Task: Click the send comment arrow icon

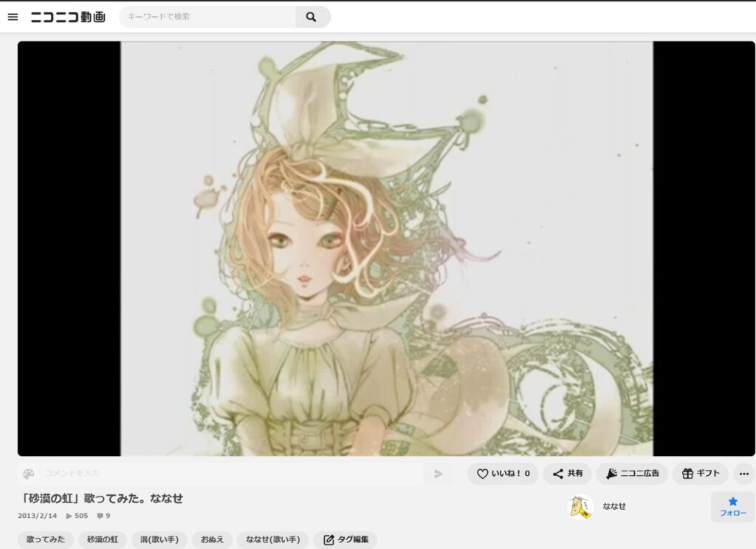Action: [439, 474]
